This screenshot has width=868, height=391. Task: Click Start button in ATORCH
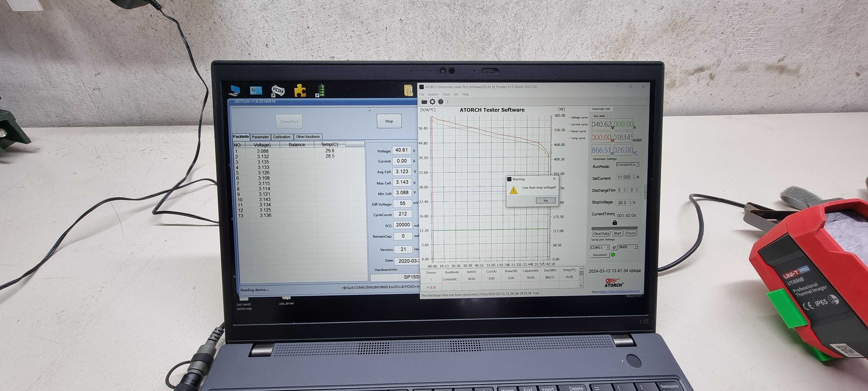point(617,233)
